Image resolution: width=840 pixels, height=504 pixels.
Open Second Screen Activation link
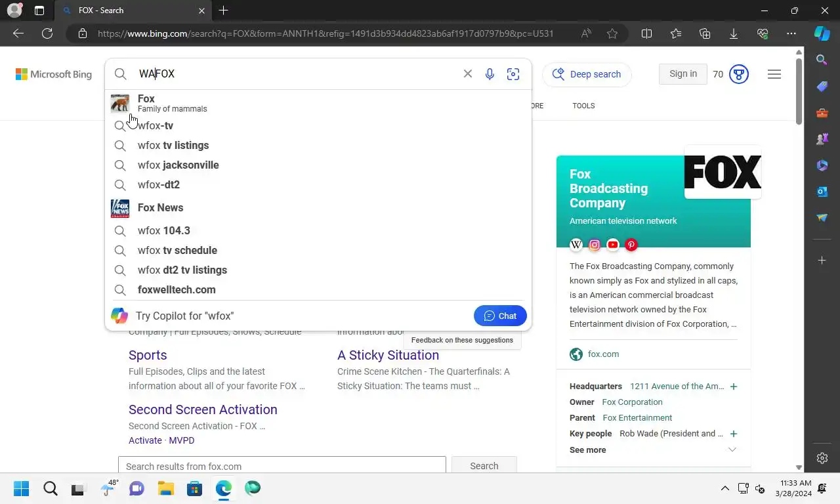pyautogui.click(x=203, y=409)
